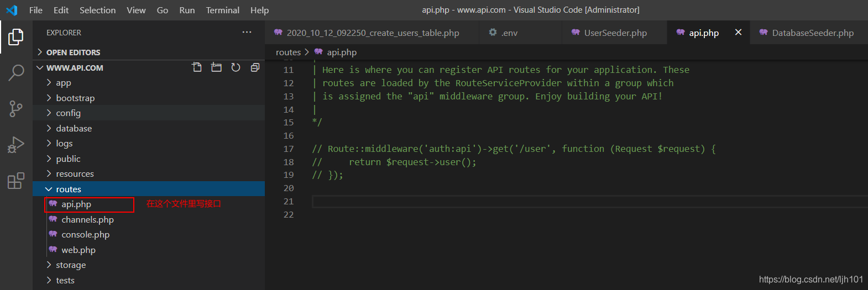The image size is (868, 290).
Task: Collapse all folders in explorer
Action: 255,67
